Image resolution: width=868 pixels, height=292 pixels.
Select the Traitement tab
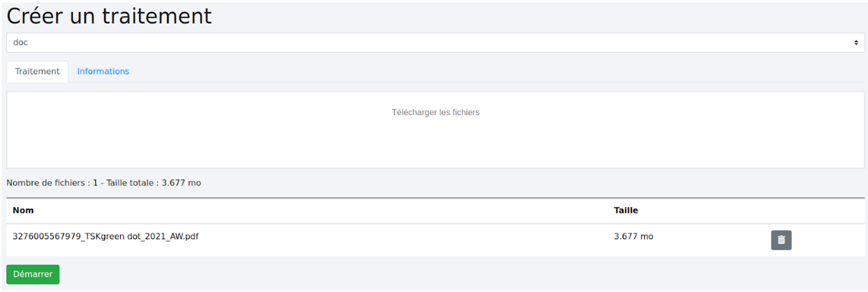point(37,72)
